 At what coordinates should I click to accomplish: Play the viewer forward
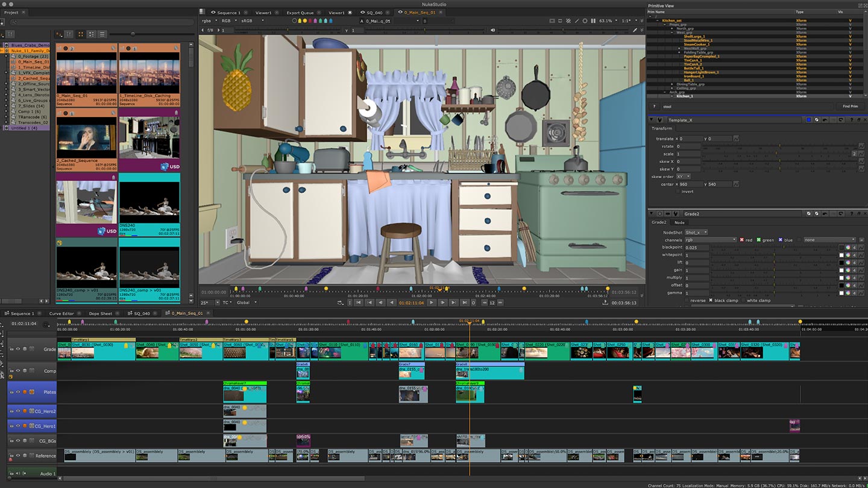[432, 302]
